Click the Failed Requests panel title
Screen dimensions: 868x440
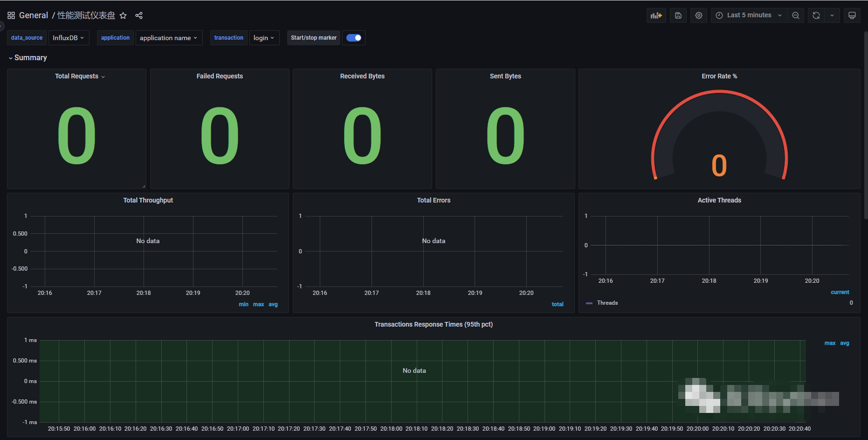(220, 76)
